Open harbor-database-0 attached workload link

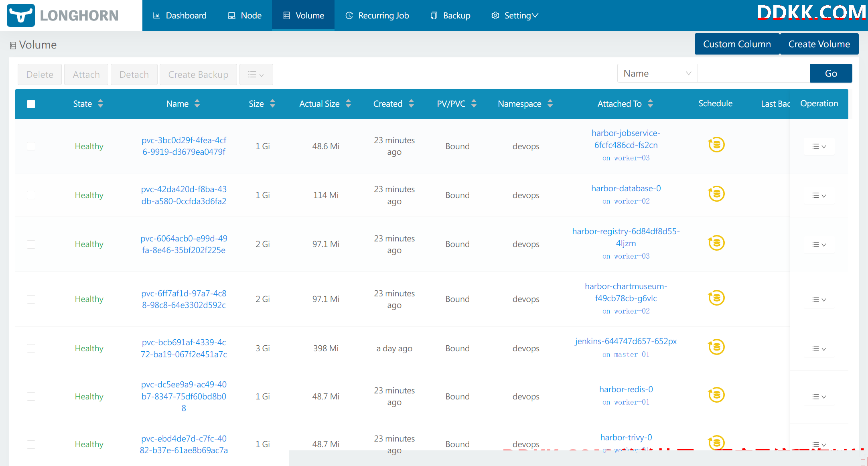[x=626, y=188]
